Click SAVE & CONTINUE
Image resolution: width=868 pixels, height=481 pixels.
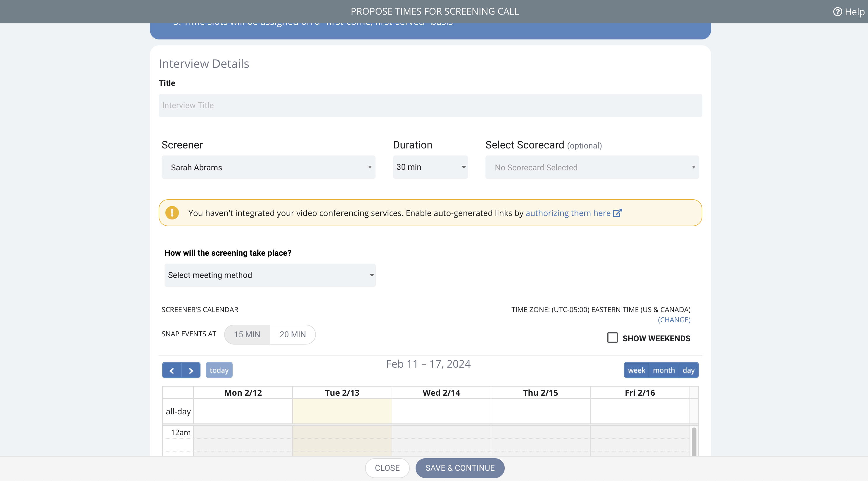460,468
